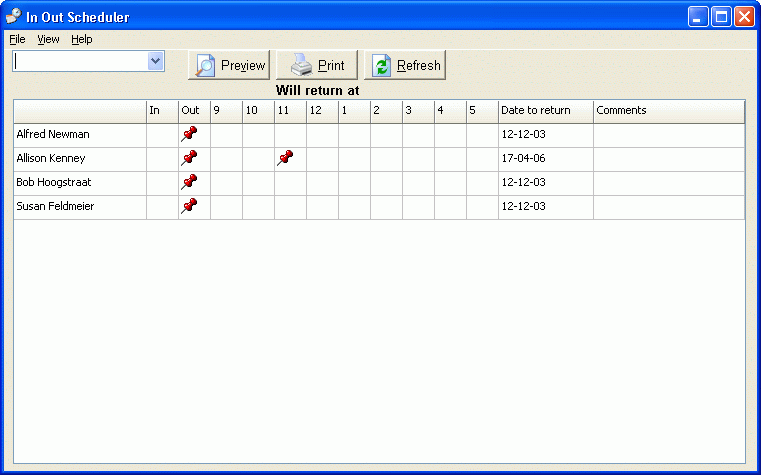Click the Print button
761x475 pixels.
pos(317,65)
